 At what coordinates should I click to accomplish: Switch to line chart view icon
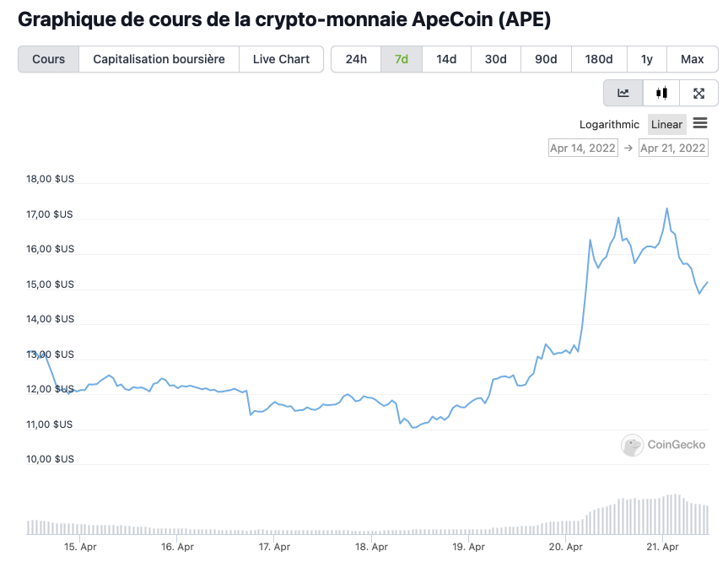pos(623,93)
